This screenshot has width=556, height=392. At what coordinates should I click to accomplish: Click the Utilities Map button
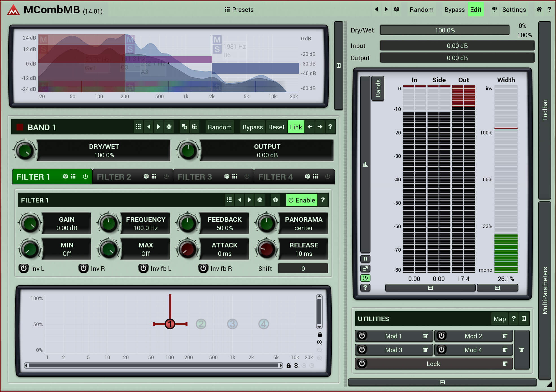pyautogui.click(x=500, y=319)
